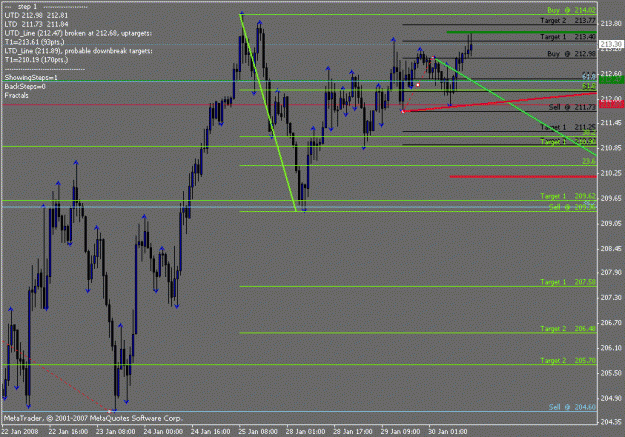Click the 'LTD_Line (211.89), probable downbreak' line
This screenshot has height=437, width=625.
pyautogui.click(x=79, y=51)
